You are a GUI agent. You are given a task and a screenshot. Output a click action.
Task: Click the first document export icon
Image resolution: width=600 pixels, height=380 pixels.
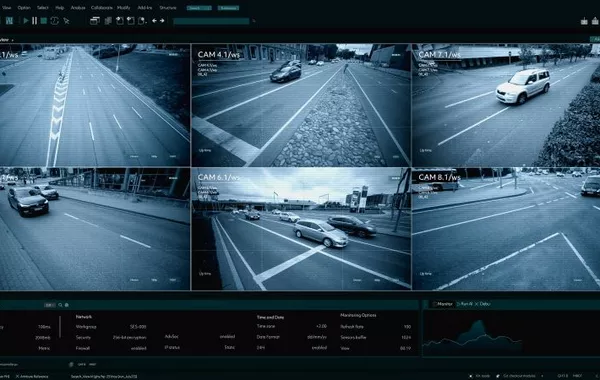pyautogui.click(x=120, y=21)
